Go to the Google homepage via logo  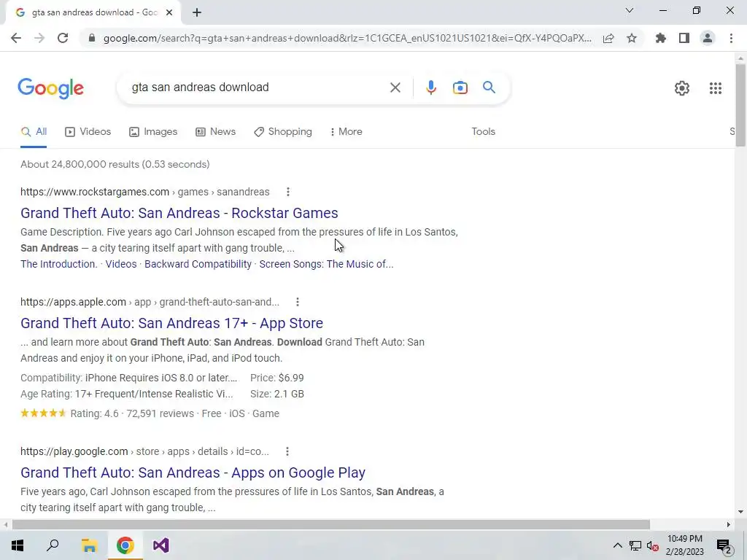(50, 88)
